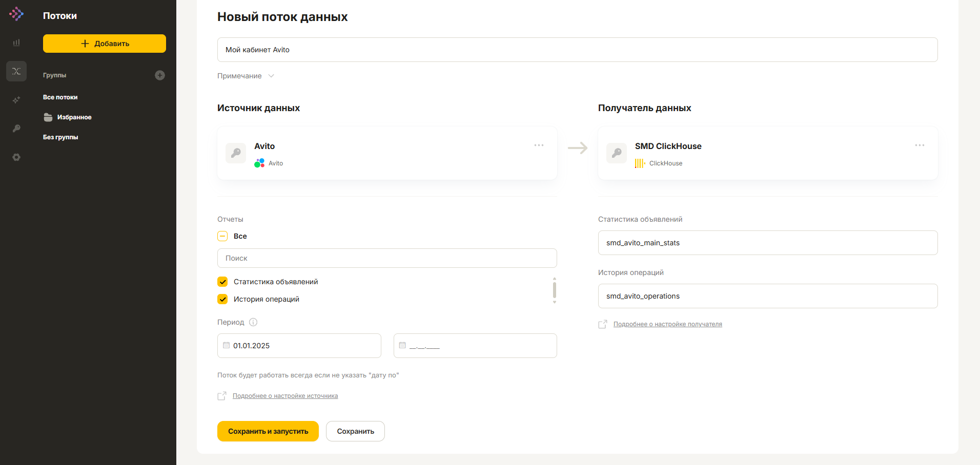Click the Добавить button
980x465 pixels.
pyautogui.click(x=105, y=44)
